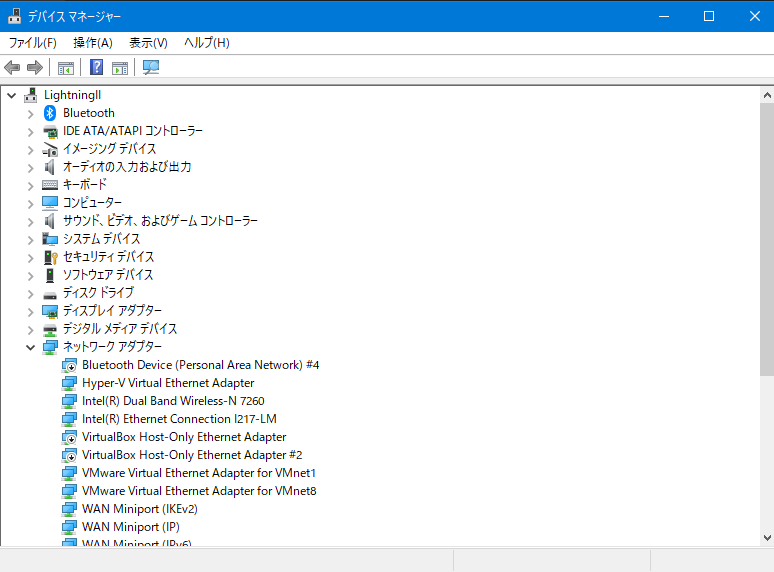The height and width of the screenshot is (572, 774).
Task: Expand the デジタル メディア デバイス category
Action: (31, 330)
